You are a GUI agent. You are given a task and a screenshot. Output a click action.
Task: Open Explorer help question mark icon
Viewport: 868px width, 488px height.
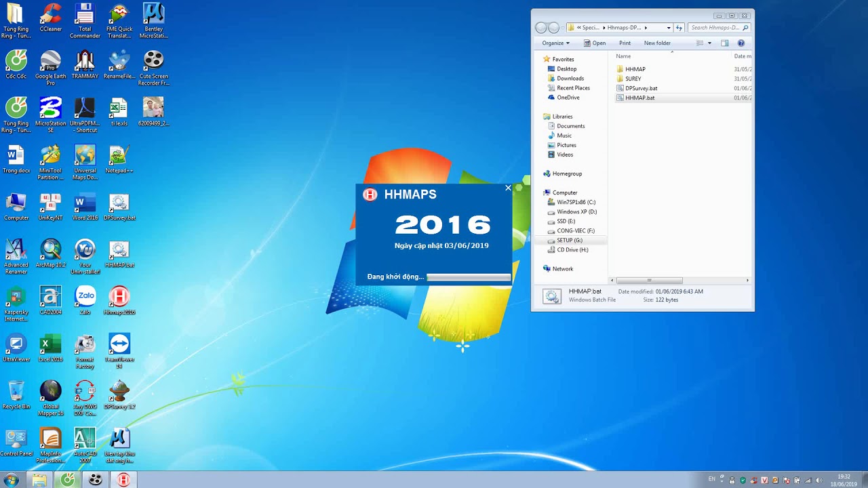click(x=741, y=43)
